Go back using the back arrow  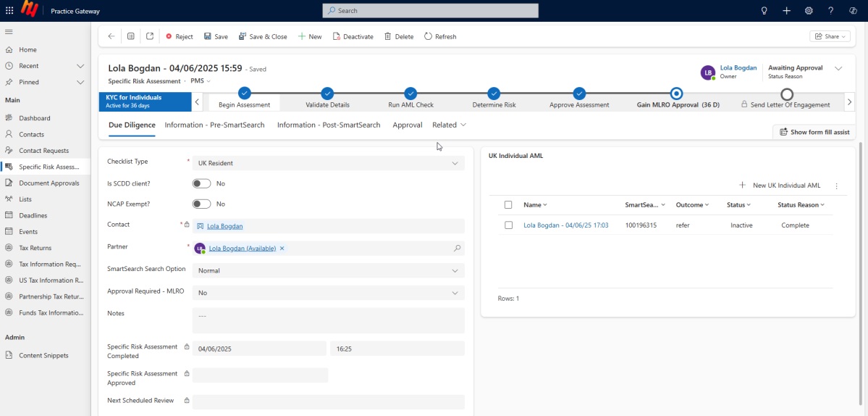111,36
